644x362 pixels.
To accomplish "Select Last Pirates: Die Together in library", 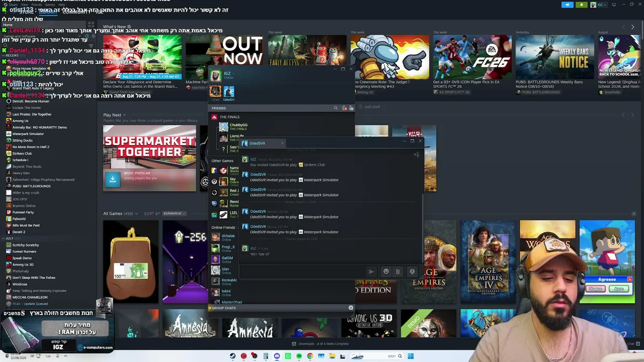I will 32,114.
